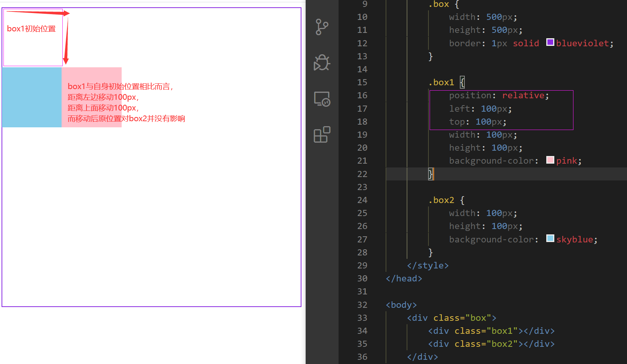Open the Source Control view

(x=322, y=27)
